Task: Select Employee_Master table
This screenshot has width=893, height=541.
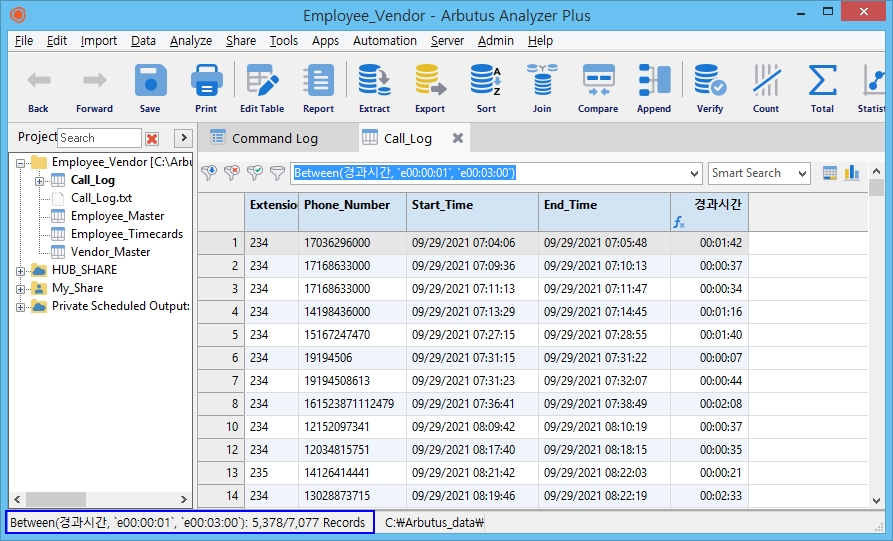Action: click(x=117, y=216)
